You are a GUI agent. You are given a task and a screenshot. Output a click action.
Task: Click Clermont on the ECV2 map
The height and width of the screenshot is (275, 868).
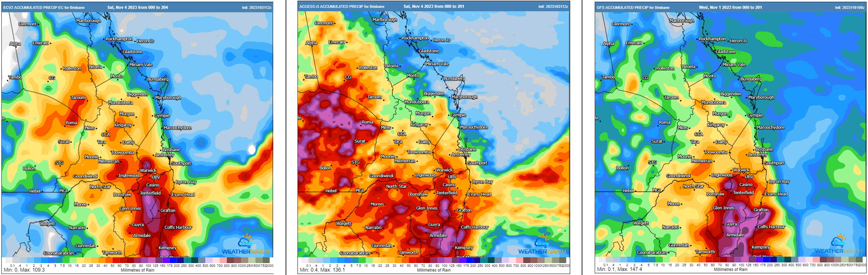click(27, 24)
